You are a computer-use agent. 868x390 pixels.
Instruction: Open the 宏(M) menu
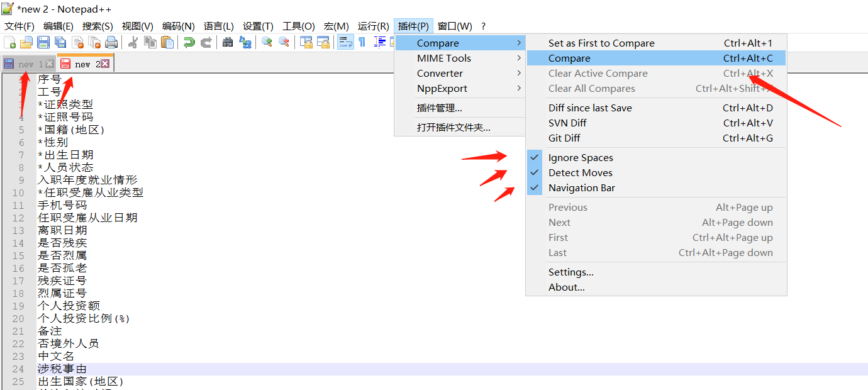(337, 26)
